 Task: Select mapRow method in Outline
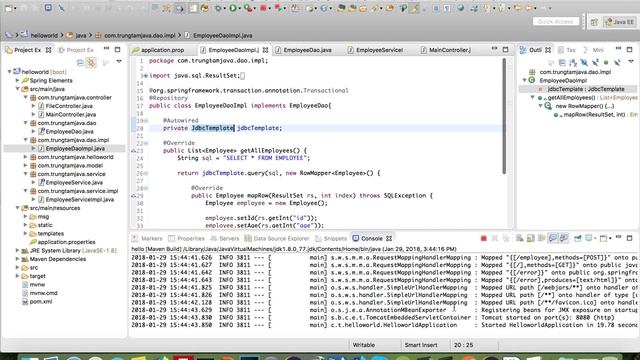[595, 115]
